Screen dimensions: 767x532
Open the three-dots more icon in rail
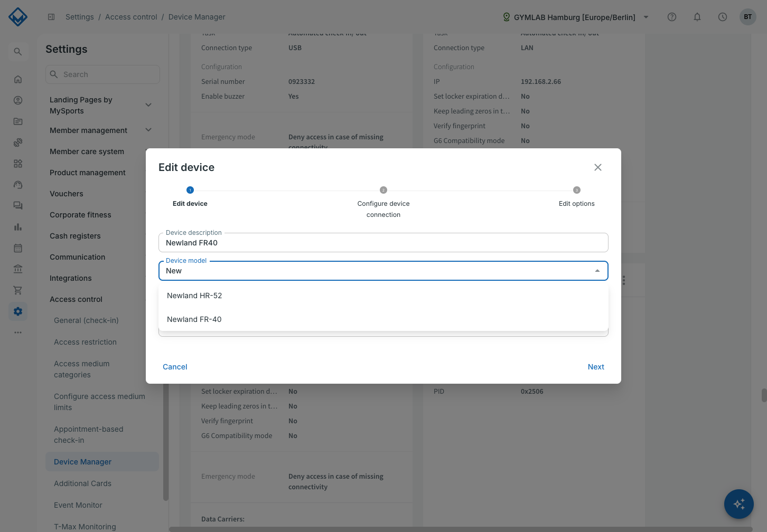(x=18, y=332)
